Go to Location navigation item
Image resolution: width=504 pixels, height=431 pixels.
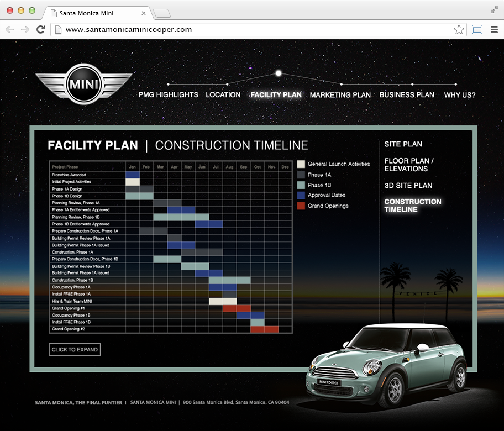tap(223, 95)
